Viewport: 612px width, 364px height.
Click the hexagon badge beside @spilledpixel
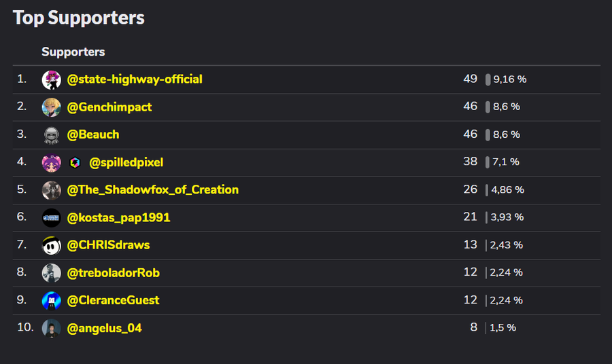click(x=75, y=162)
